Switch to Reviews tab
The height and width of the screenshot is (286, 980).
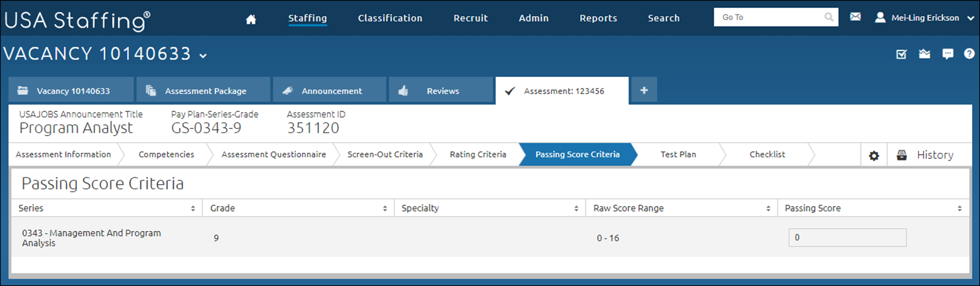441,90
